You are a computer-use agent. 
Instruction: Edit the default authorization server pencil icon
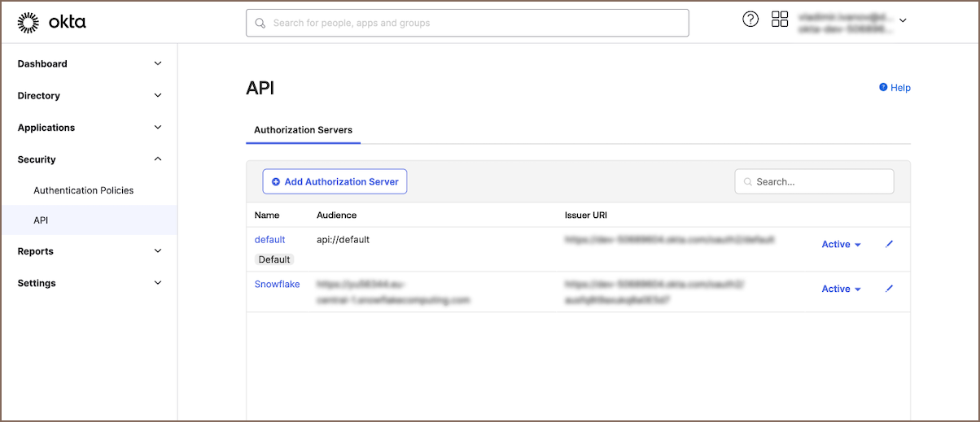click(889, 244)
